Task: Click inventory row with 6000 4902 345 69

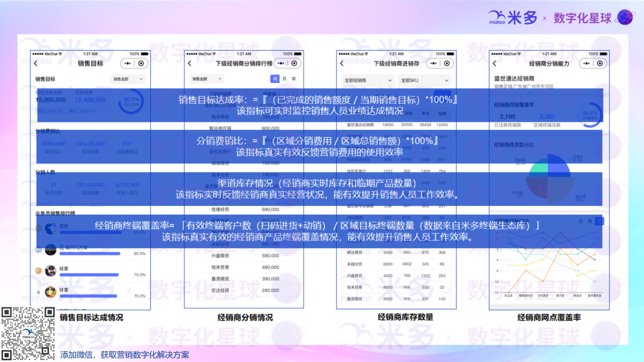Action: pos(396,264)
